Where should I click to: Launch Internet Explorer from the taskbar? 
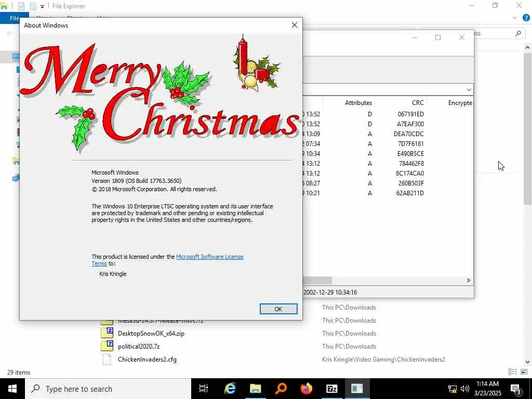click(x=230, y=389)
